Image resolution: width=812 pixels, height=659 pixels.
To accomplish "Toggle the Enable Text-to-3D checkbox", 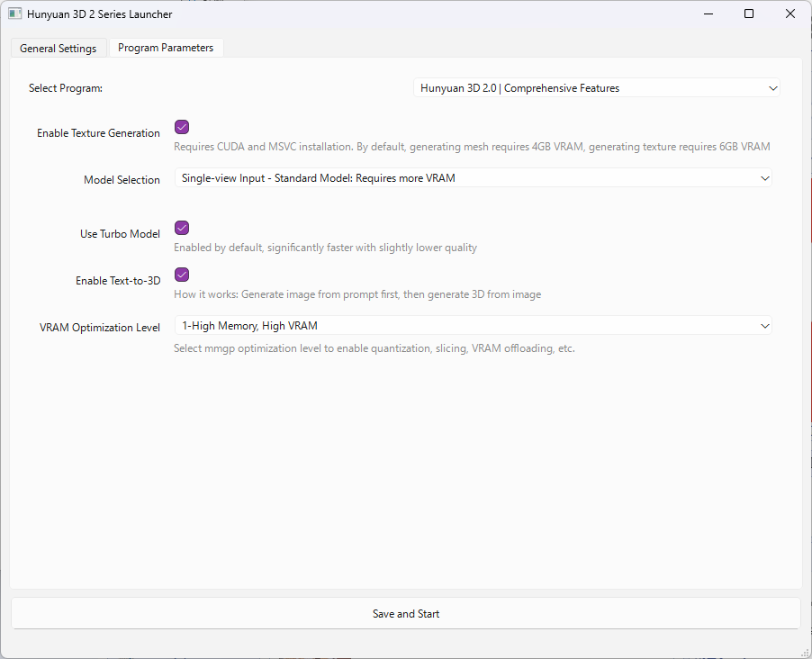I will point(182,275).
